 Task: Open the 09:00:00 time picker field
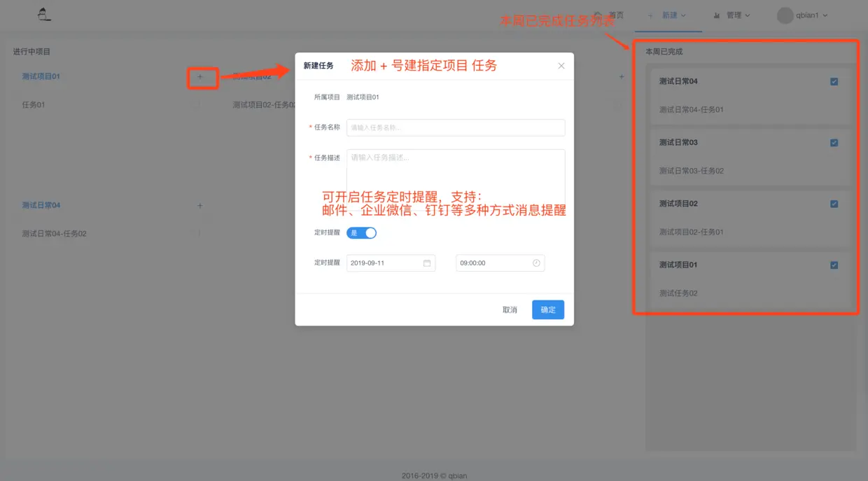tap(500, 263)
